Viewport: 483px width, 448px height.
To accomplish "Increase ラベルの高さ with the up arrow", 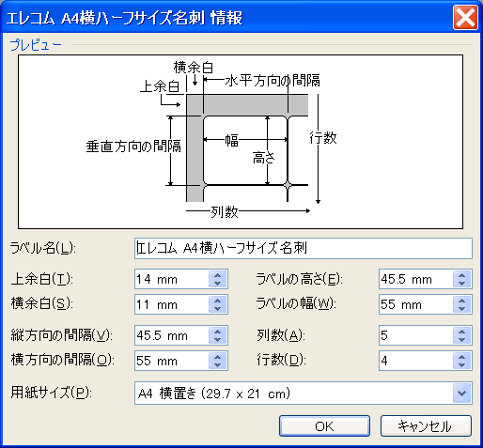I will 461,275.
